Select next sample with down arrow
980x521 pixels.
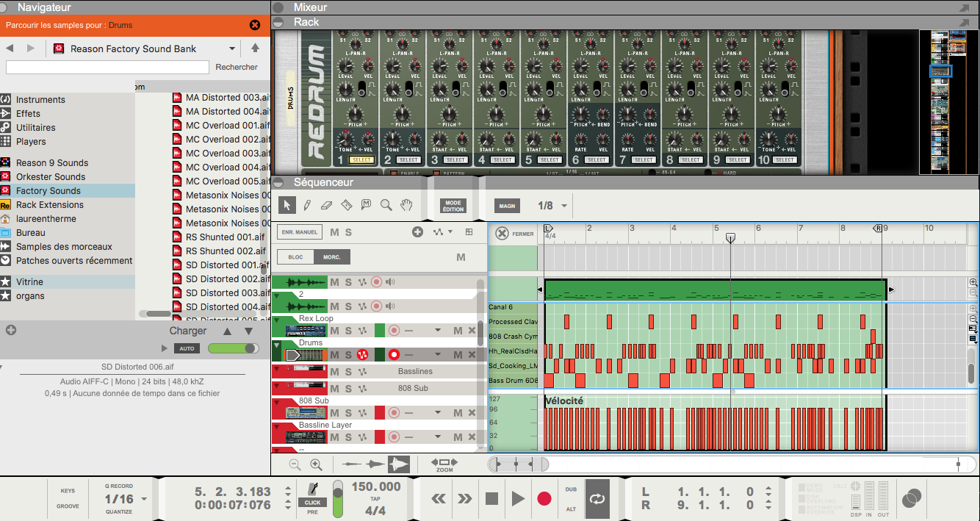(248, 331)
